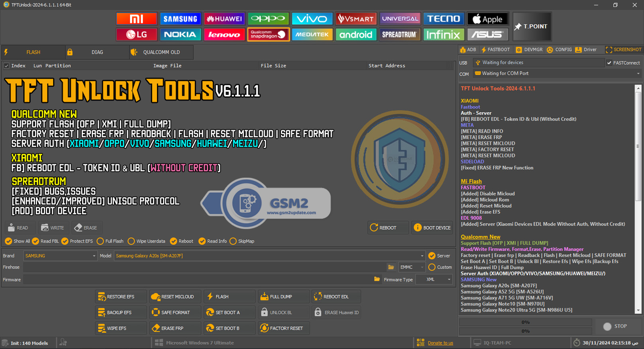Click the REBOOT button
The width and height of the screenshot is (644, 349).
pos(388,228)
